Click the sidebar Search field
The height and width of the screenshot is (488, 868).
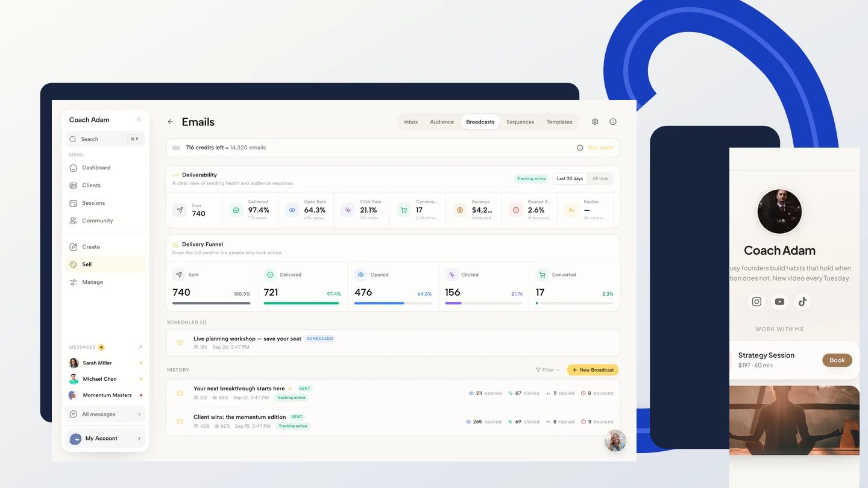[x=105, y=139]
